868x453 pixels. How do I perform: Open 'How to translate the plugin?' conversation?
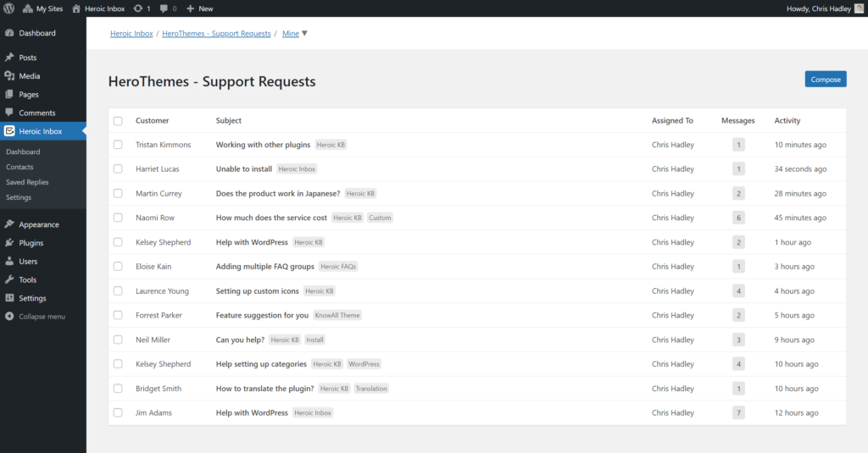pos(265,388)
